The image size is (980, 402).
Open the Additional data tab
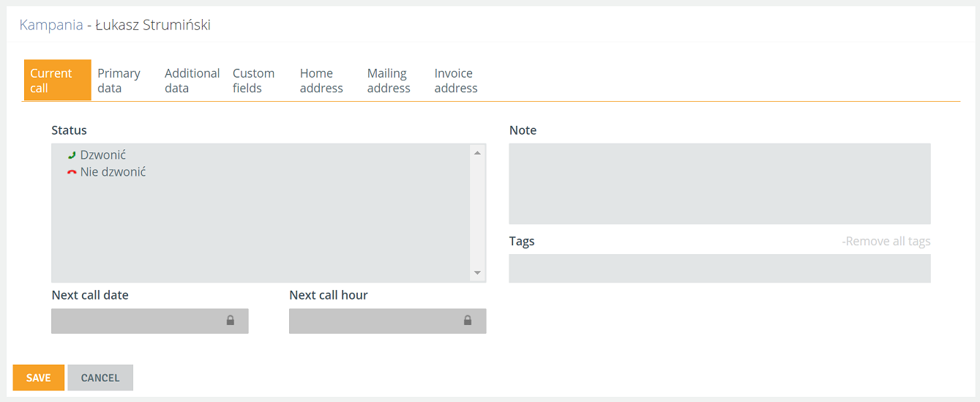tap(192, 81)
